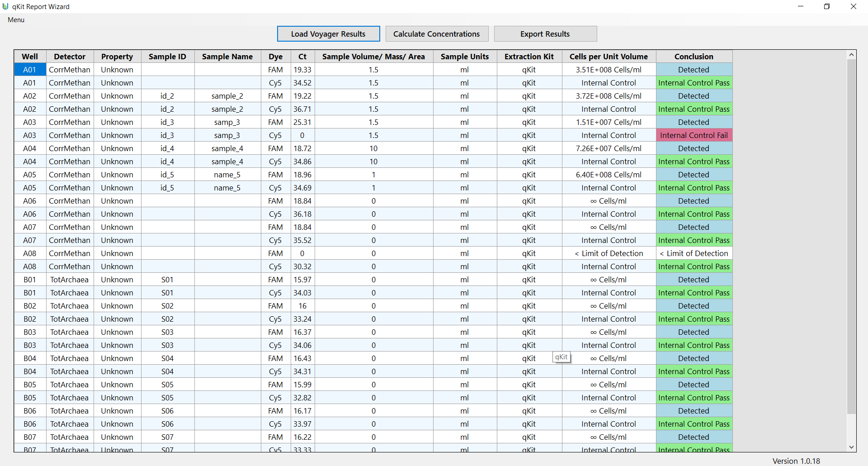The height and width of the screenshot is (466, 868).
Task: Click the 6.40E+008 Cells/ml cell
Action: tap(609, 175)
